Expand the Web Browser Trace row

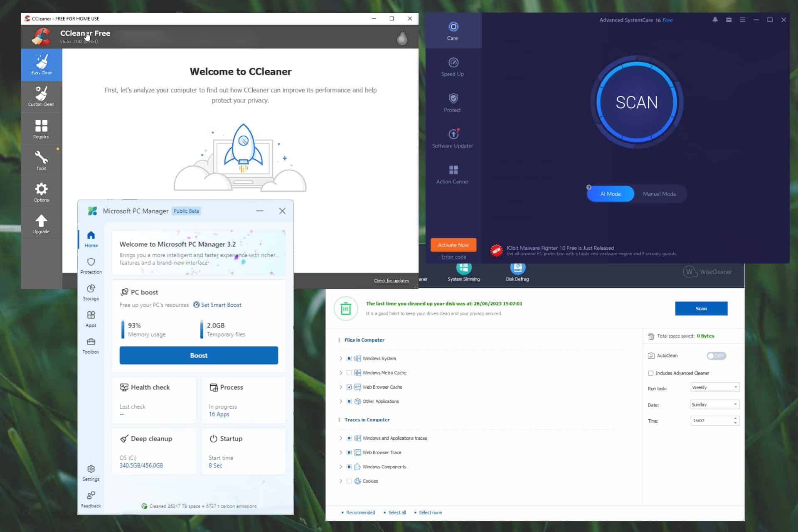pyautogui.click(x=341, y=453)
